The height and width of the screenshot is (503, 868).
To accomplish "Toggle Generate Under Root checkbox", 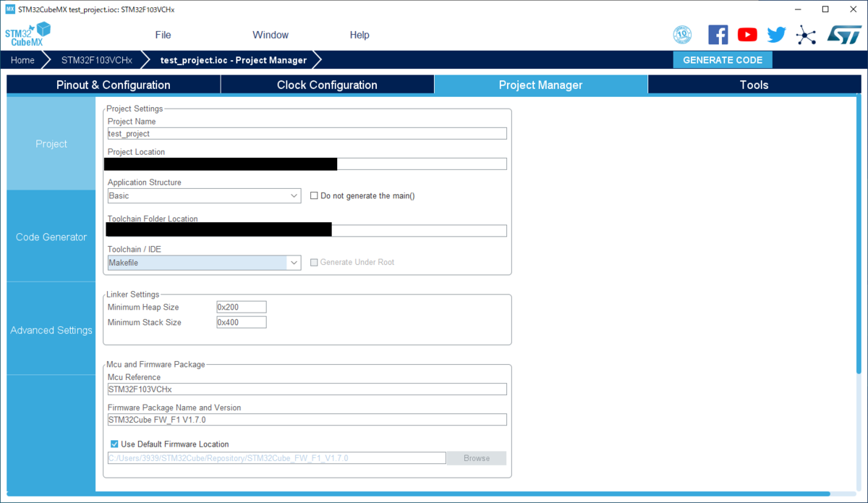I will pos(314,262).
